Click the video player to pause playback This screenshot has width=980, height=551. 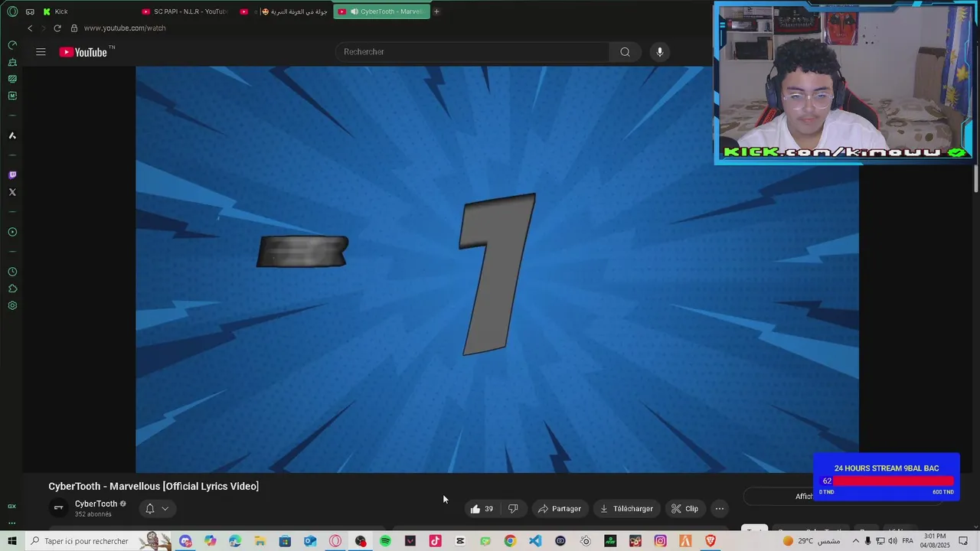click(x=497, y=269)
